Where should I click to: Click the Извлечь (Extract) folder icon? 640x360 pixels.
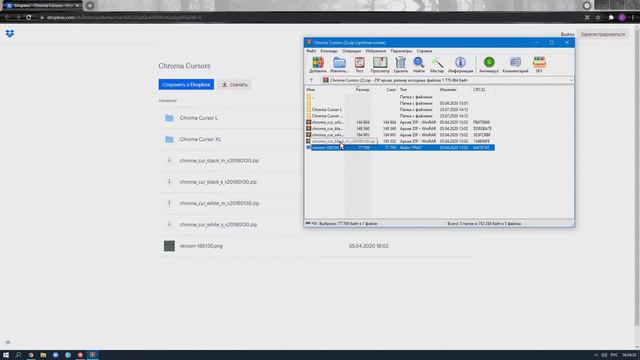(x=339, y=64)
